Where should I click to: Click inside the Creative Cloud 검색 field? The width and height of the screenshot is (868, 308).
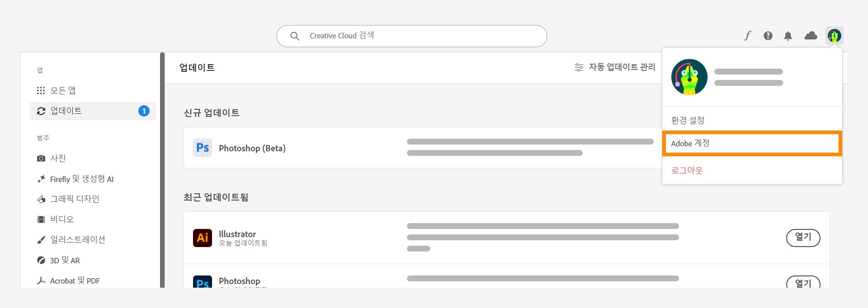[411, 36]
